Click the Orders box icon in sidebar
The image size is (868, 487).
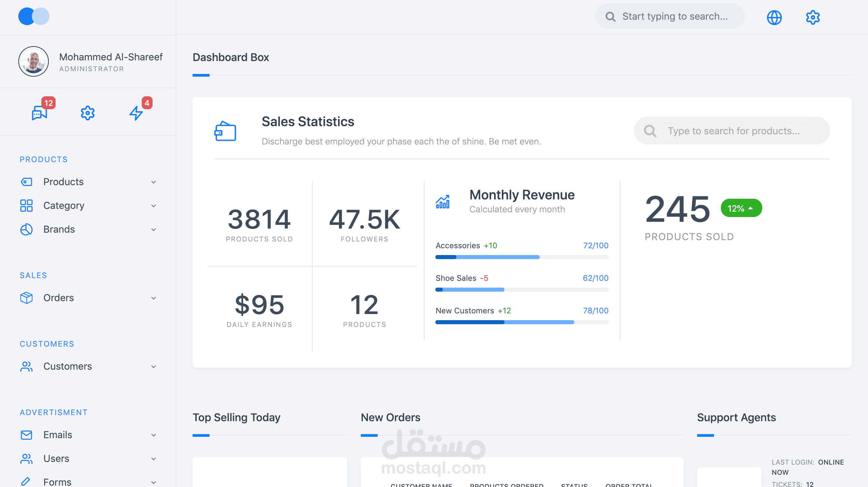coord(26,298)
